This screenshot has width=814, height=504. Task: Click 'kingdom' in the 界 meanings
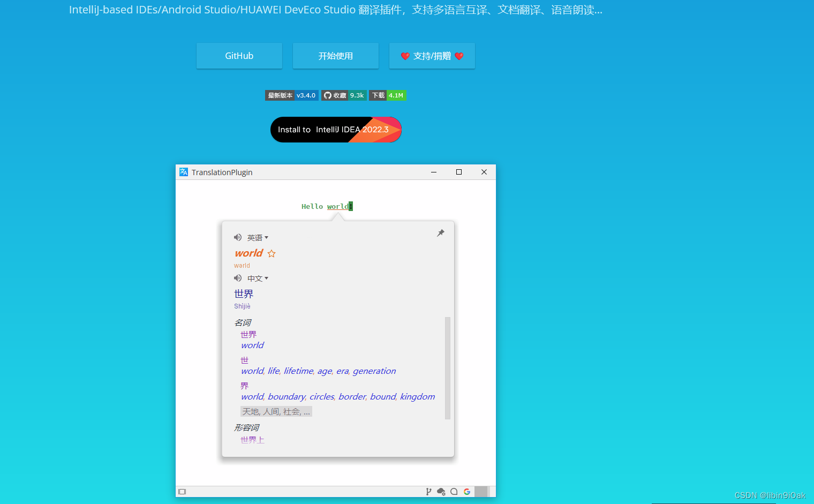[417, 396]
